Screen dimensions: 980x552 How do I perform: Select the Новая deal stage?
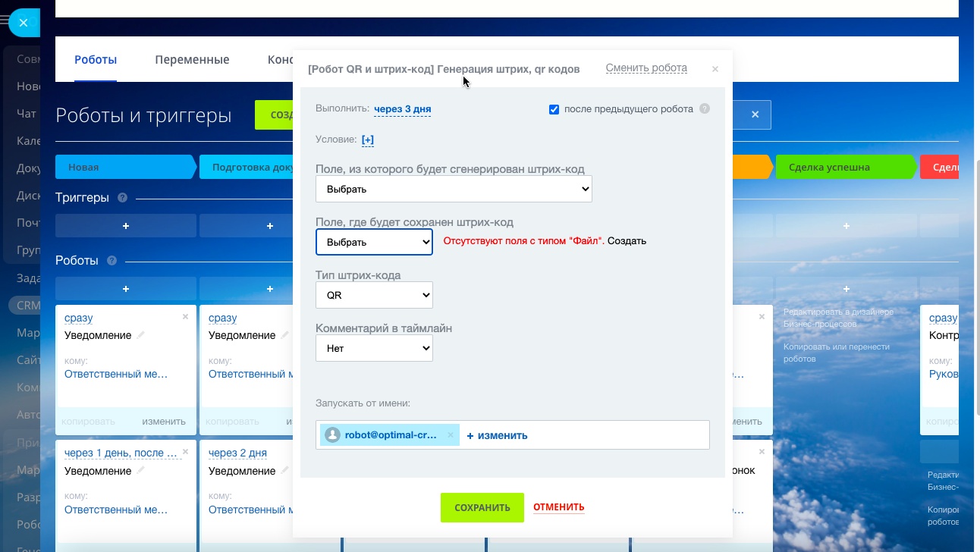(x=126, y=167)
